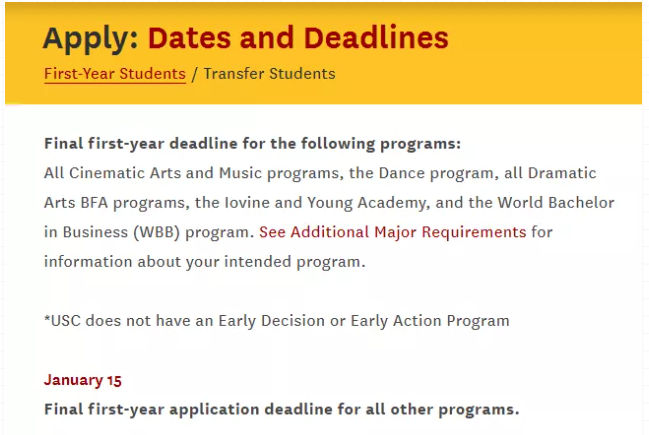This screenshot has width=649, height=435.
Task: Click the intended program sentence ending
Action: click(x=204, y=262)
